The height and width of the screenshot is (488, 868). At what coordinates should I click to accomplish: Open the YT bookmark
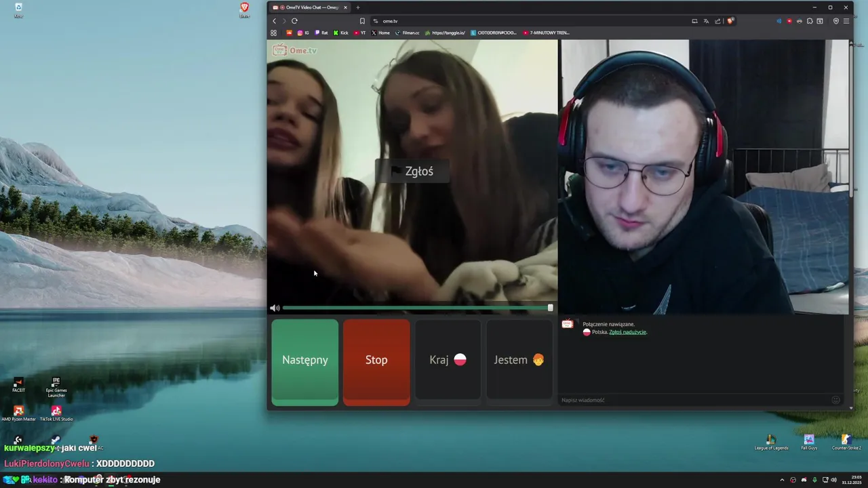tap(360, 33)
